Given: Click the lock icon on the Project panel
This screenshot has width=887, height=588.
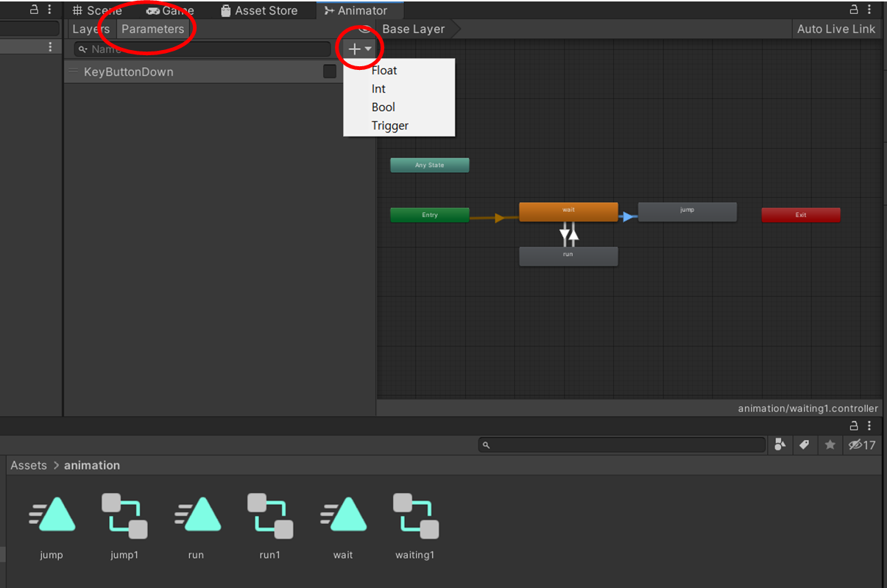Looking at the screenshot, I should pos(854,425).
